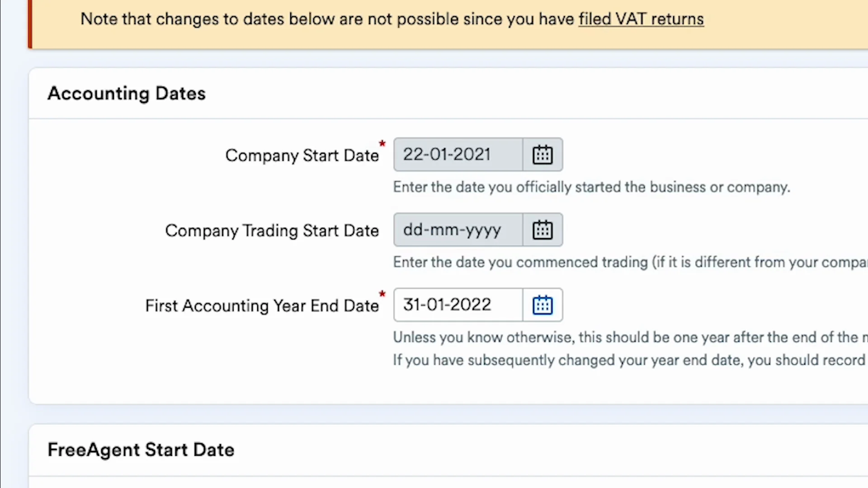Image resolution: width=868 pixels, height=488 pixels.
Task: Click the red asterisk beside Company Start Date
Action: point(382,144)
